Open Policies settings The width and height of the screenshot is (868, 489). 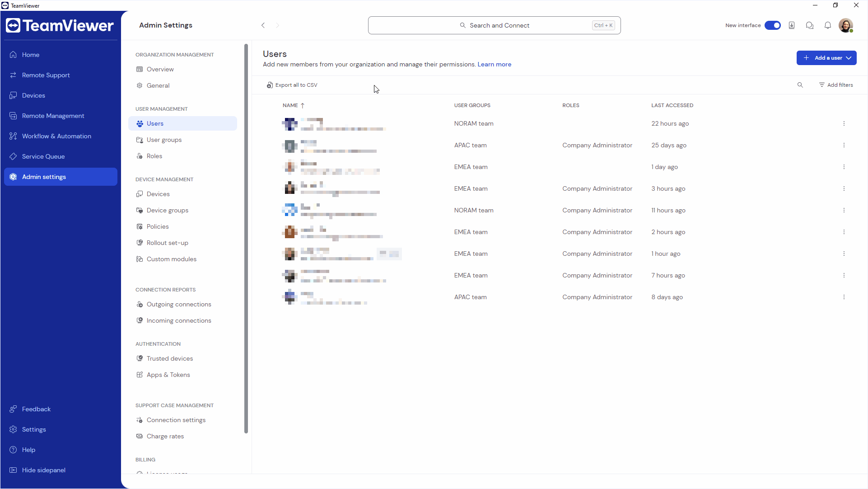(x=182, y=226)
